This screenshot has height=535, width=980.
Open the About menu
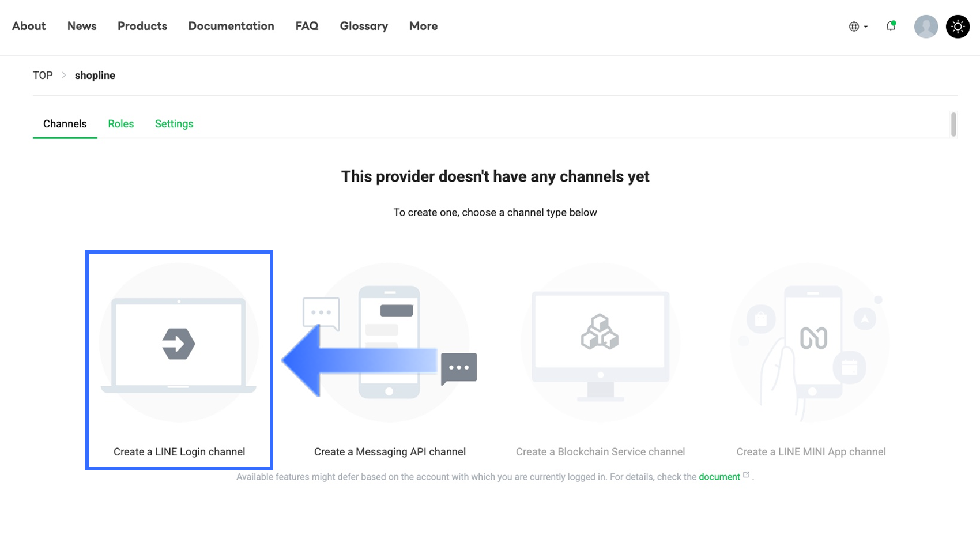[29, 26]
